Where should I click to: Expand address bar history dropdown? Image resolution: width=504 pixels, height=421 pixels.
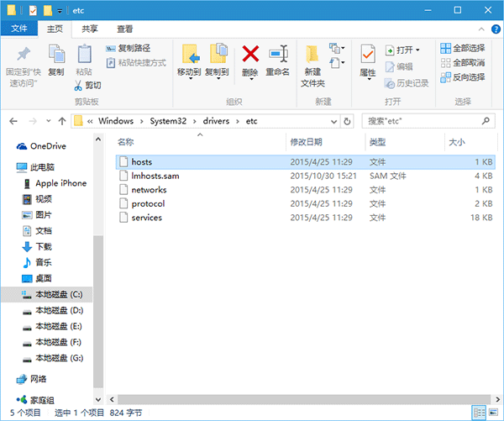(333, 122)
